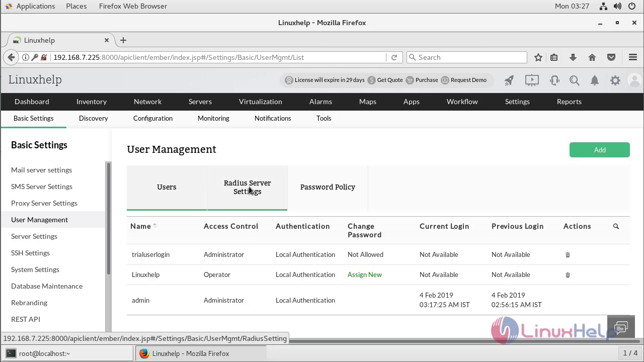Click Assign New password link for Linuxhelp
The height and width of the screenshot is (362, 644).
coord(365,275)
